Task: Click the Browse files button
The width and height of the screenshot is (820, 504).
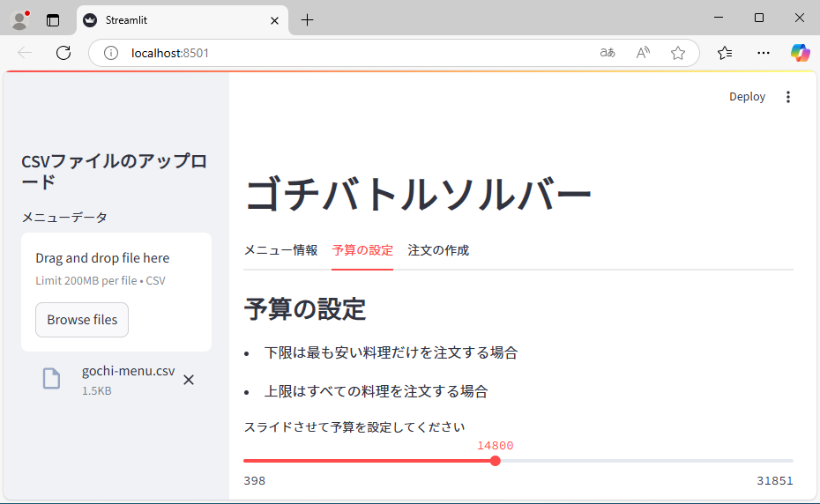Action: pos(82,320)
